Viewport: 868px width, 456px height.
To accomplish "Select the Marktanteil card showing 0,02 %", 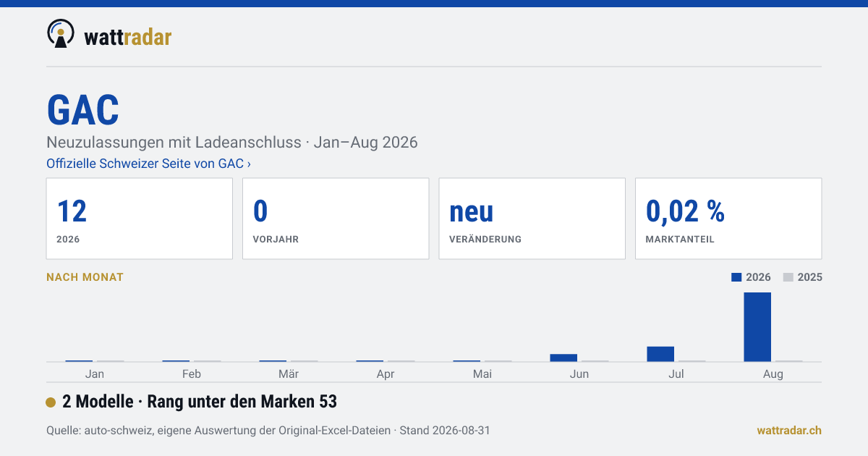I will [x=728, y=219].
